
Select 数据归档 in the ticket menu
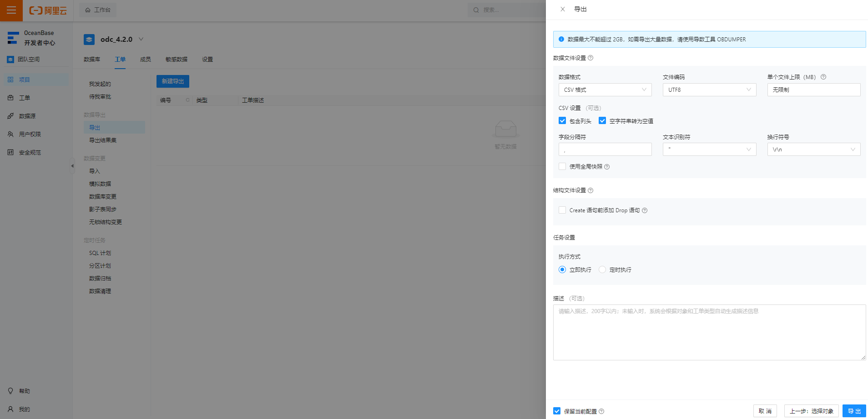pos(100,279)
